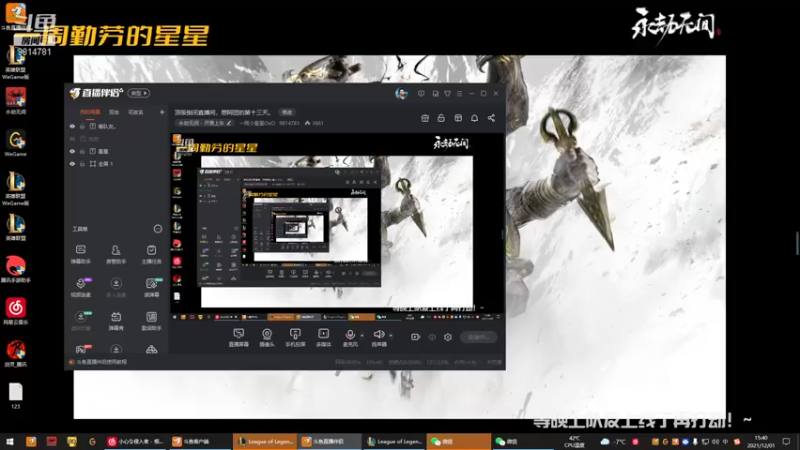This screenshot has width=800, height=450.
Task: Click the gift box icon in room bar
Action: (425, 118)
